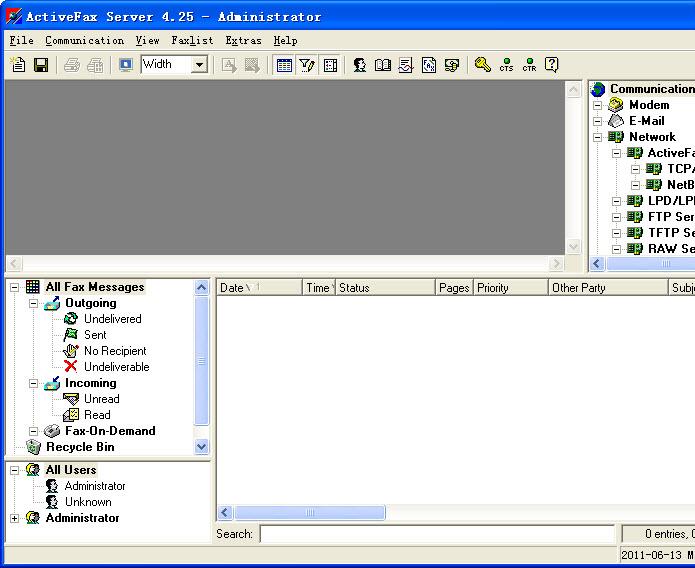Select the Unread folder
This screenshot has height=568, width=695.
pyautogui.click(x=102, y=399)
